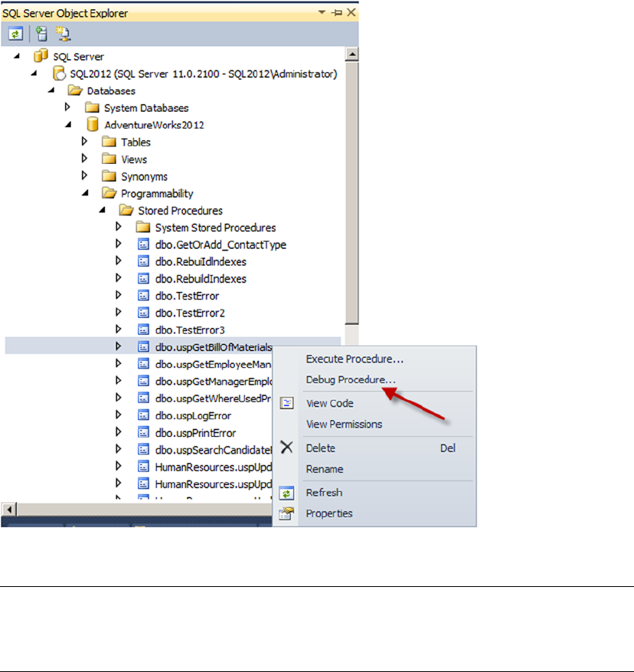The width and height of the screenshot is (634, 672).
Task: Select the SQL2012 server text label
Action: 204,74
